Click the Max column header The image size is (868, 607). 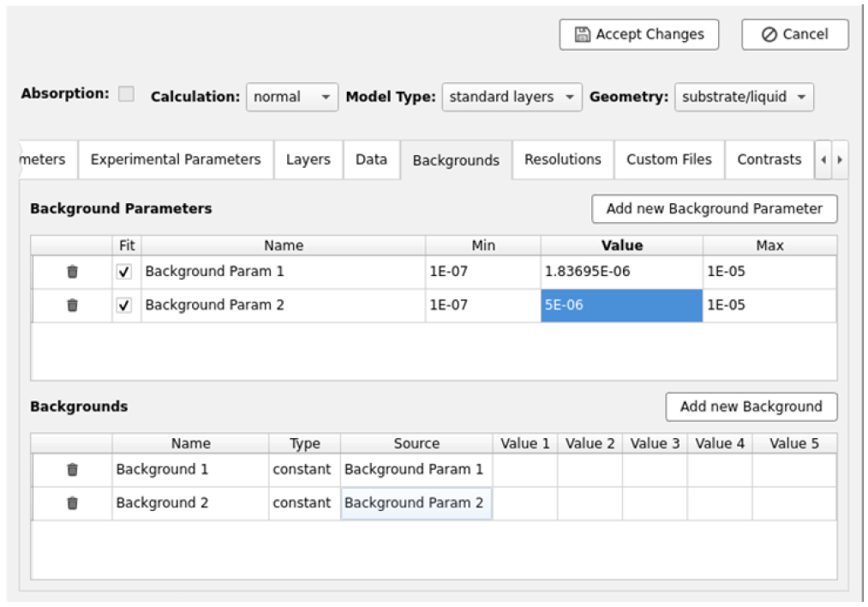(769, 245)
